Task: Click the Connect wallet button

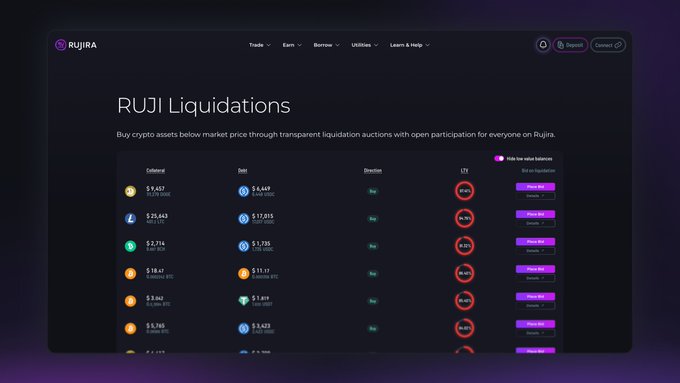Action: click(x=608, y=45)
